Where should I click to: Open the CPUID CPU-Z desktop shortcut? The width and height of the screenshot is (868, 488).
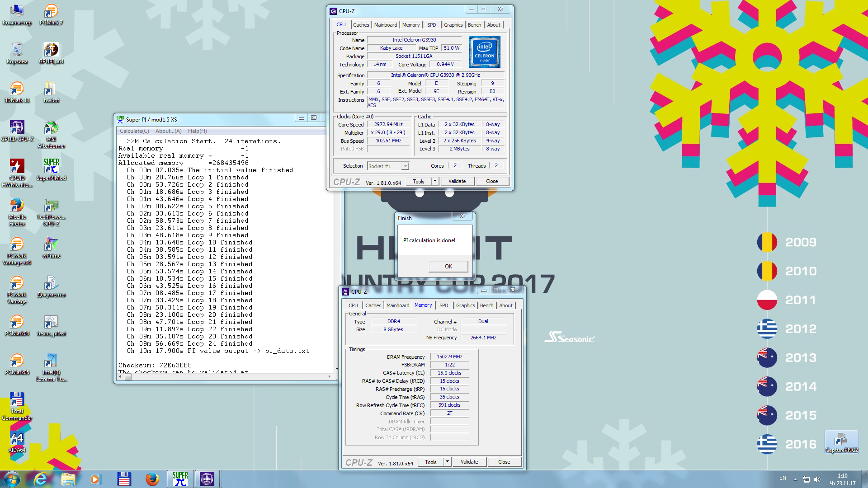click(17, 131)
